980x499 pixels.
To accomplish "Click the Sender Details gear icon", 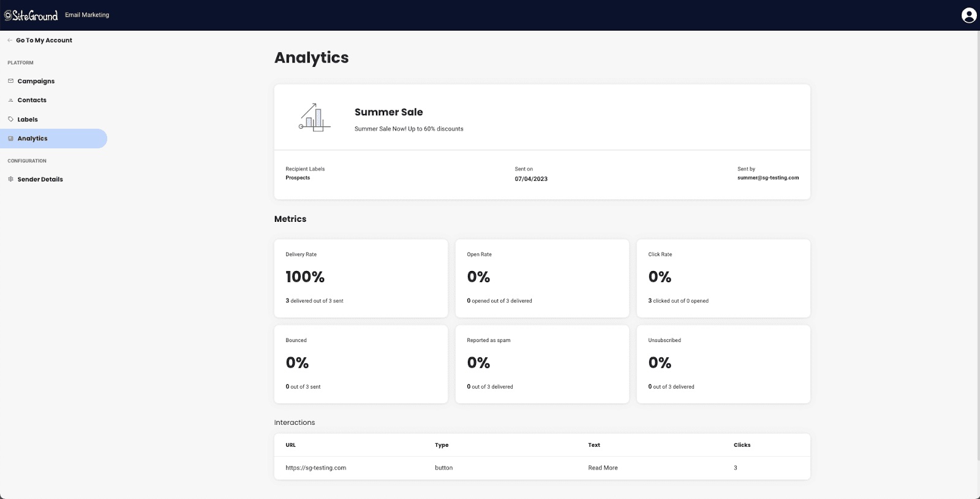I will pyautogui.click(x=10, y=179).
